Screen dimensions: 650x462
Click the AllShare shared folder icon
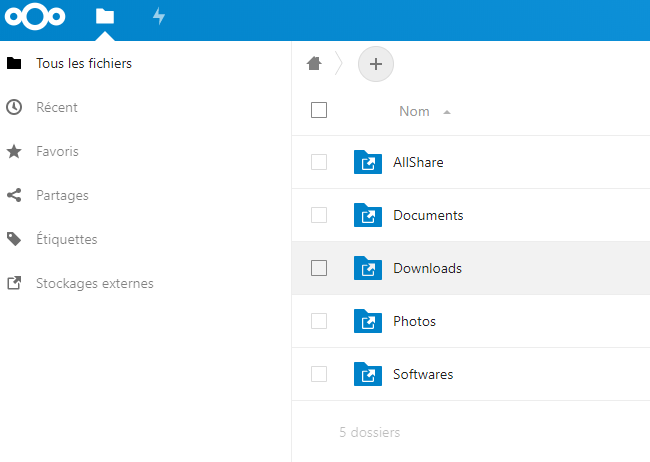[x=368, y=162]
